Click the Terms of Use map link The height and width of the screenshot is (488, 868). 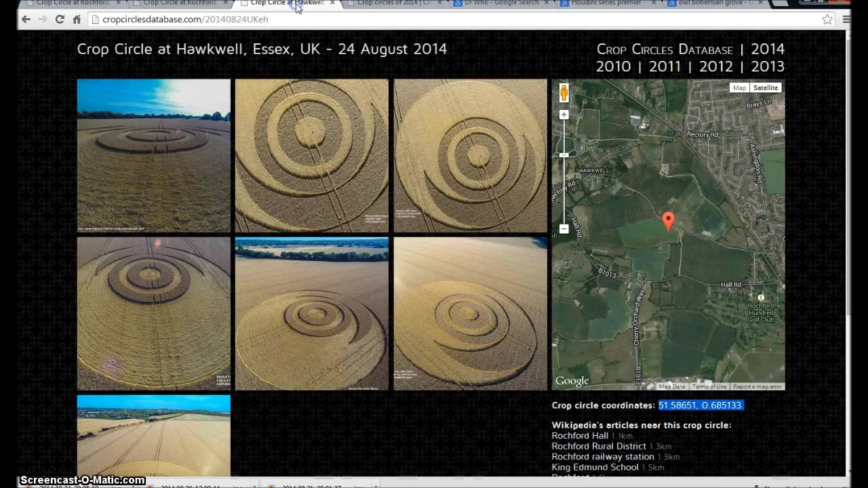tap(709, 386)
